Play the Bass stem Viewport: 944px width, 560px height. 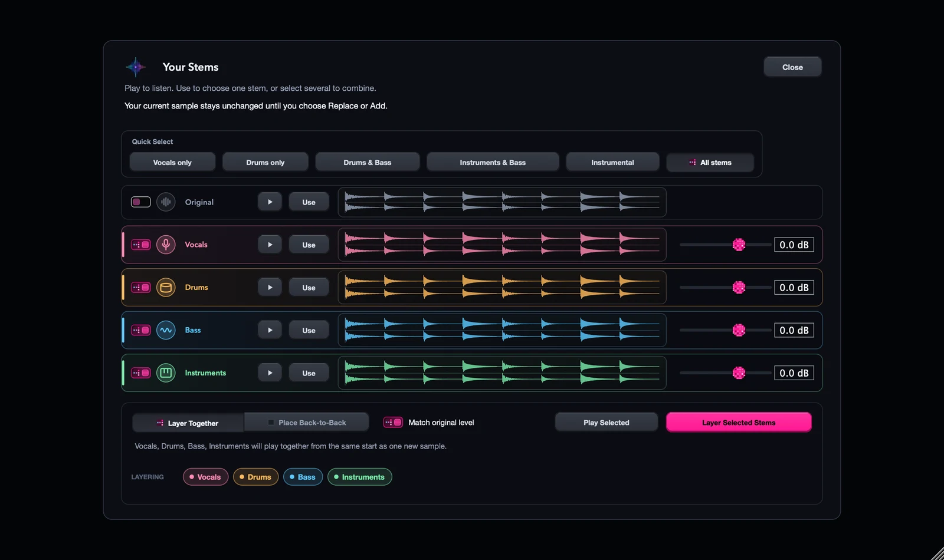270,330
